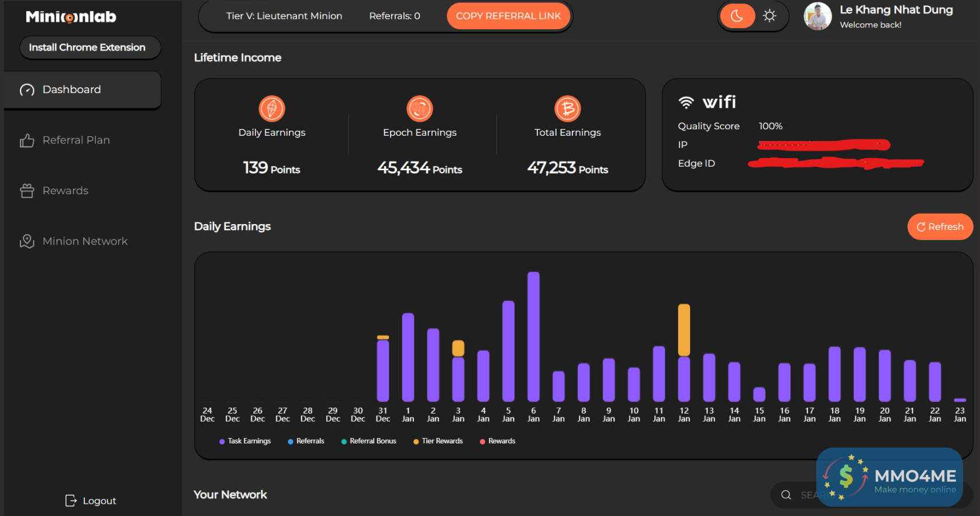Click '45,434 Points' epoch earnings value
Screen dimensions: 980x516
[x=420, y=168]
